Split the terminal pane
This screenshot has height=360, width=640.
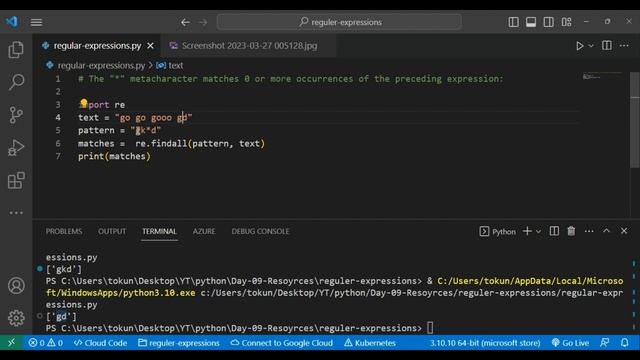pyautogui.click(x=554, y=231)
